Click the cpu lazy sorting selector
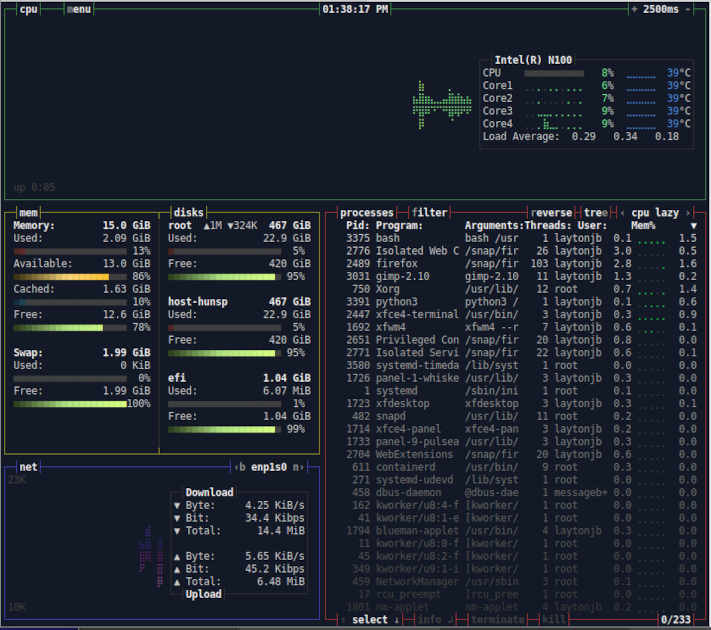 point(655,213)
